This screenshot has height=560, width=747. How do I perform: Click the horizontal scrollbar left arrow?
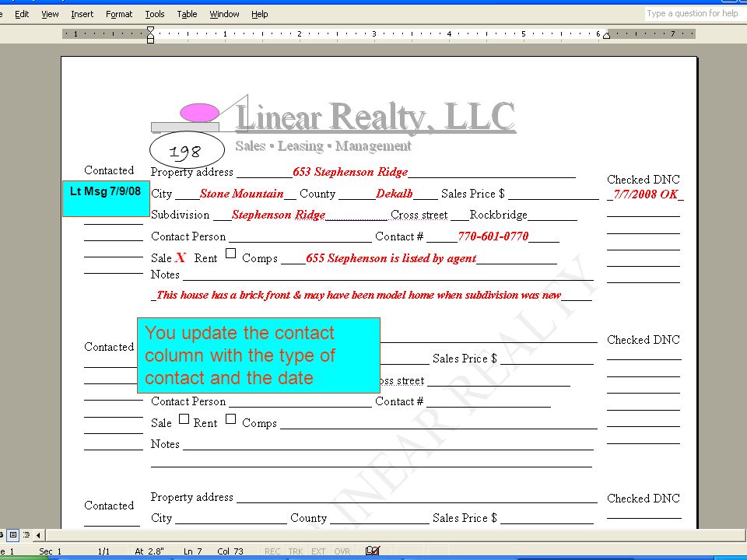pyautogui.click(x=39, y=535)
